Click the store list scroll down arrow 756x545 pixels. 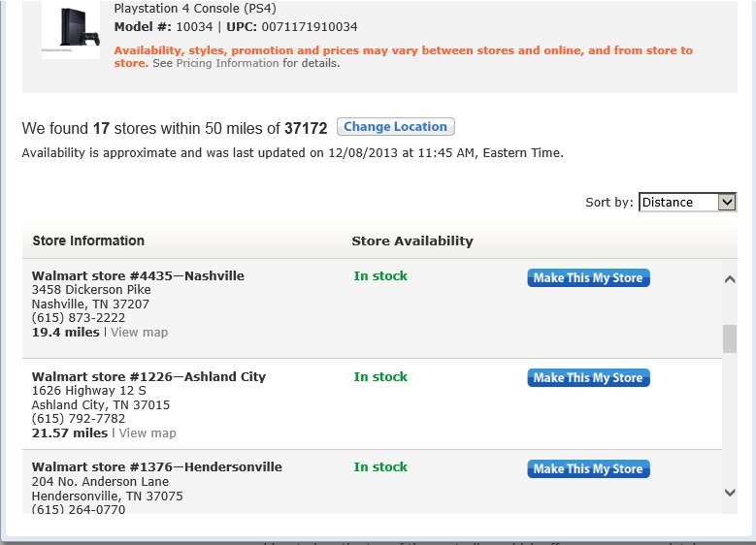pos(730,493)
